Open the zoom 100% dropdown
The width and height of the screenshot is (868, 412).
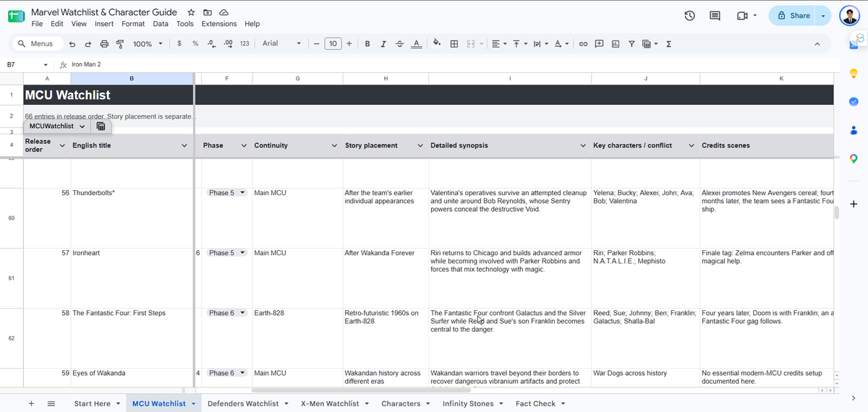click(148, 44)
